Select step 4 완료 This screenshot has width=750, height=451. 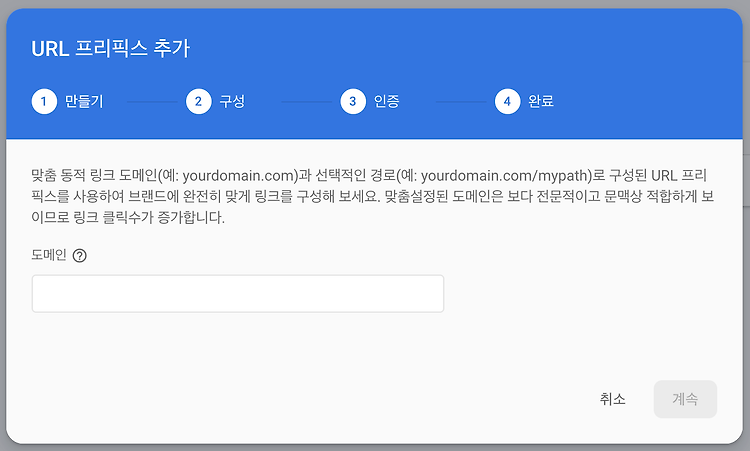click(524, 101)
